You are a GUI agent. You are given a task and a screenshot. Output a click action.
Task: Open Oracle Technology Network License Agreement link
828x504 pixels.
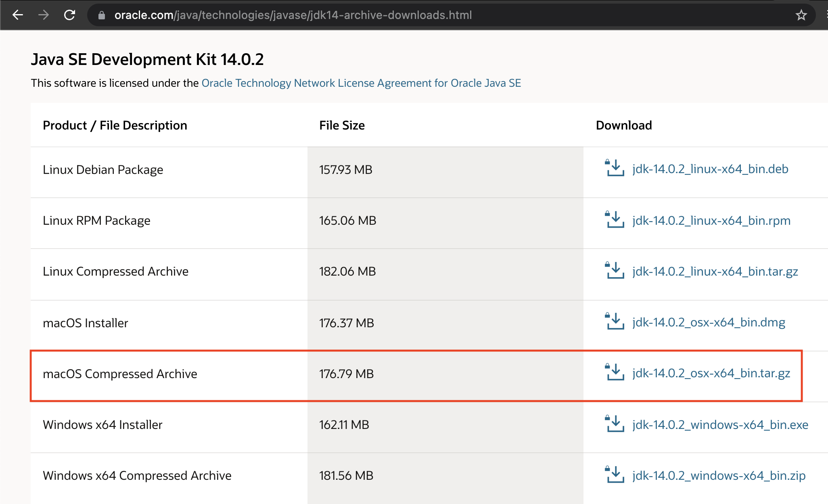coord(361,83)
